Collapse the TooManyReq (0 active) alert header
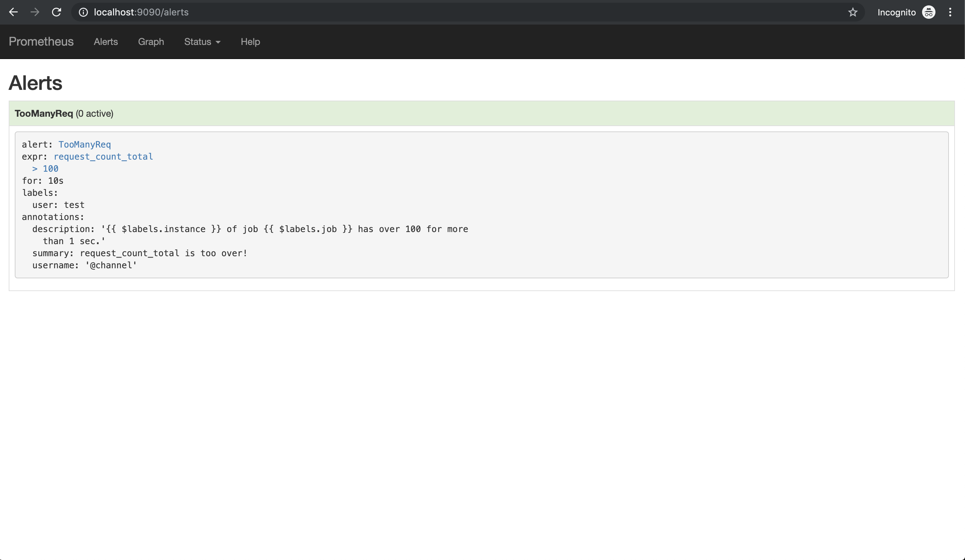Viewport: 965px width, 560px height. (x=482, y=113)
